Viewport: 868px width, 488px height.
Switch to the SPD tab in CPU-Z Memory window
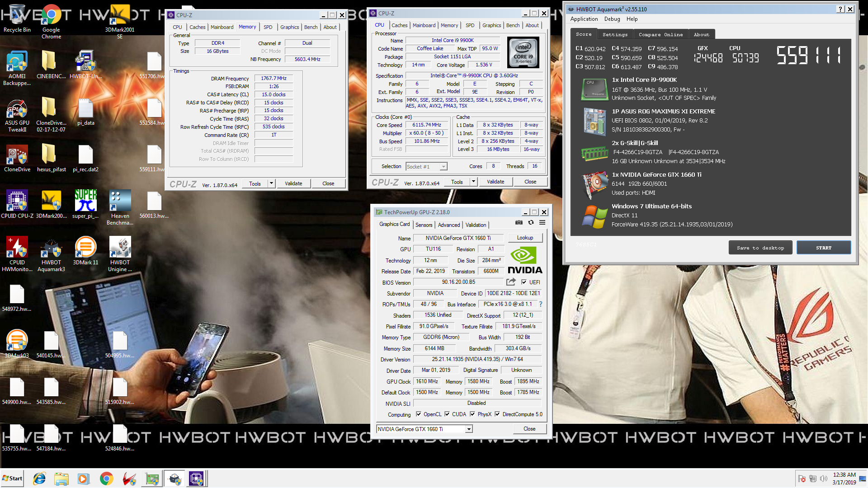click(268, 27)
